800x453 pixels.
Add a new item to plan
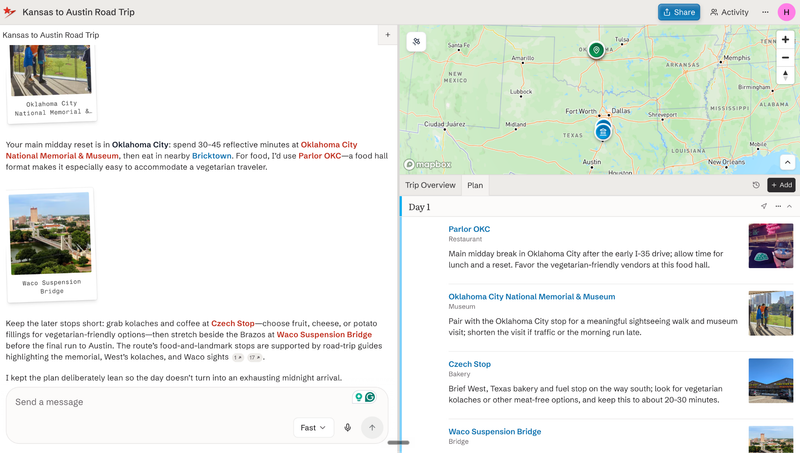781,185
